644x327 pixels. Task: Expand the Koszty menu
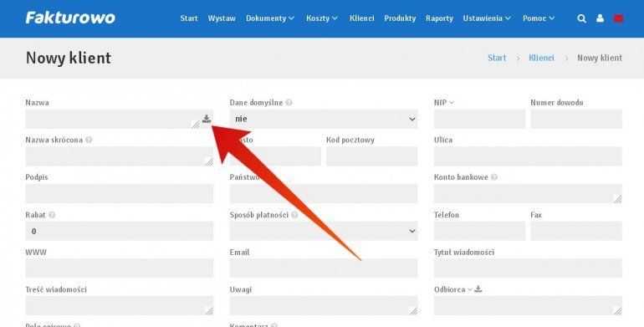point(322,18)
